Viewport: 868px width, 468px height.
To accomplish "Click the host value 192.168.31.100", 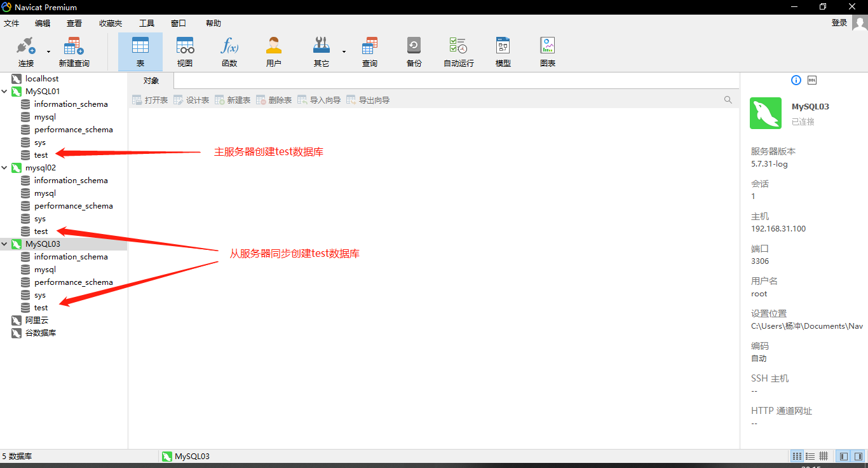I will 778,229.
